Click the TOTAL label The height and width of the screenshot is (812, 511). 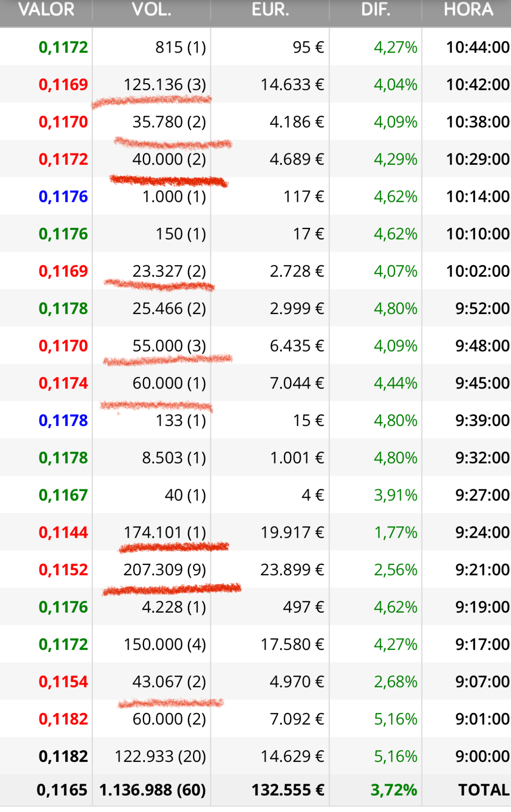point(484,790)
